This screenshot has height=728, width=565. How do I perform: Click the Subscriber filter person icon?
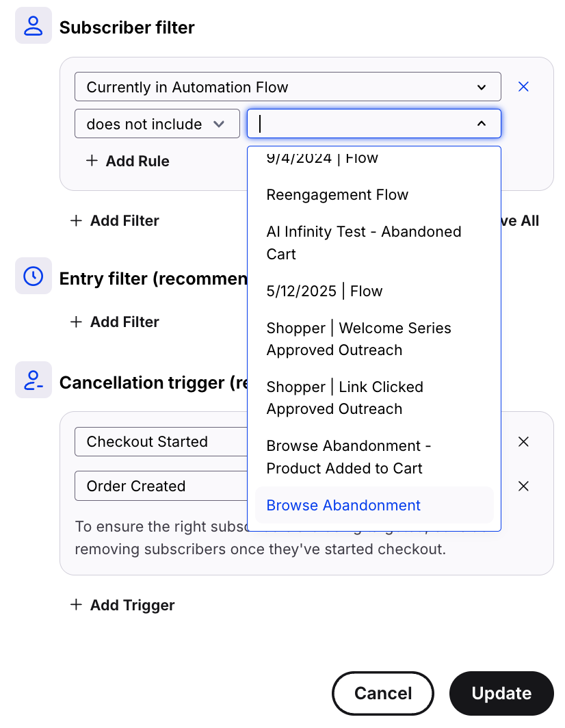coord(33,26)
